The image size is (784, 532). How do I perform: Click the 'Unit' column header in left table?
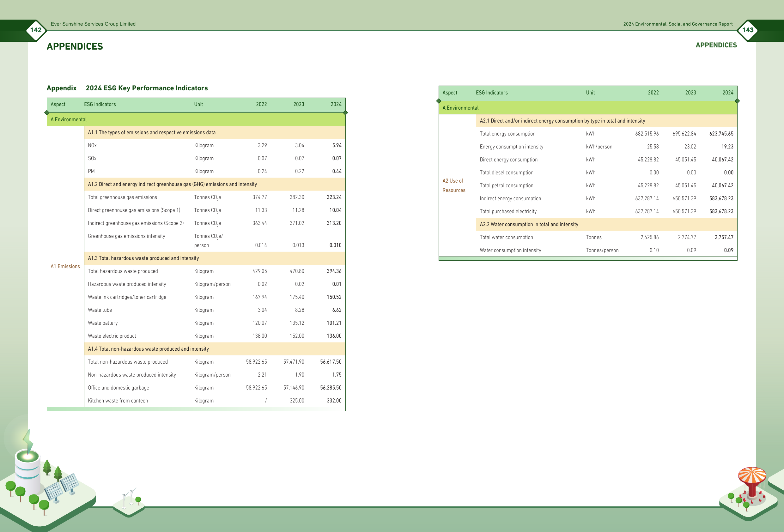click(x=198, y=105)
